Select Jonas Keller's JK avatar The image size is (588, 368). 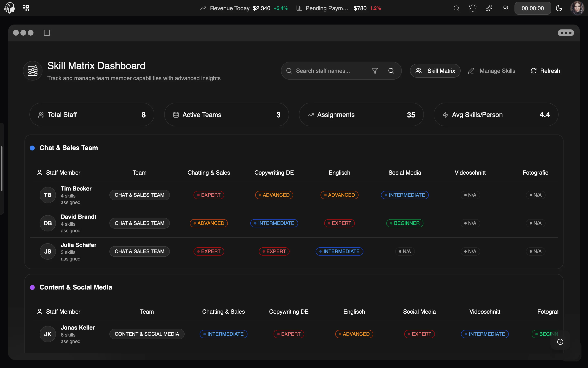point(48,334)
